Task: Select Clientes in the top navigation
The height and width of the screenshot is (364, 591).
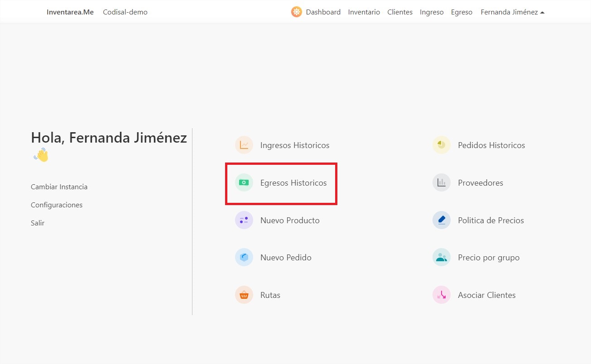Action: click(x=399, y=12)
